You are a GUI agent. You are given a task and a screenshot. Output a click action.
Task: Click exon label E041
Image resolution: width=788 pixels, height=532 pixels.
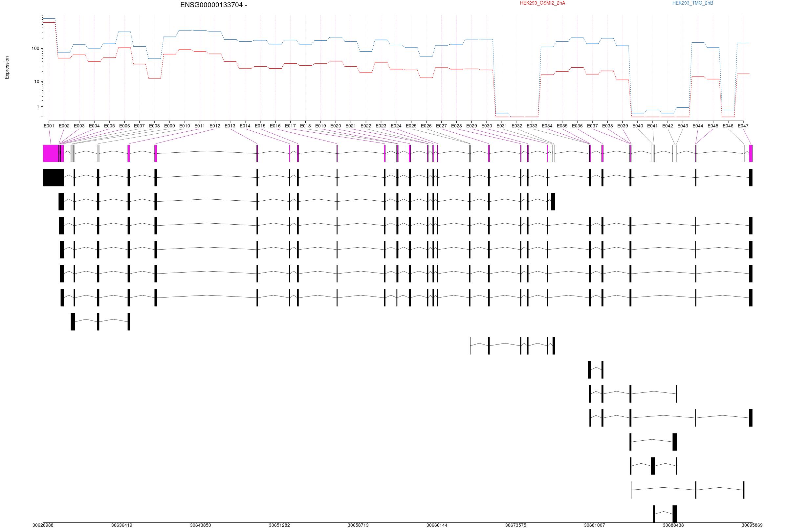(x=652, y=126)
